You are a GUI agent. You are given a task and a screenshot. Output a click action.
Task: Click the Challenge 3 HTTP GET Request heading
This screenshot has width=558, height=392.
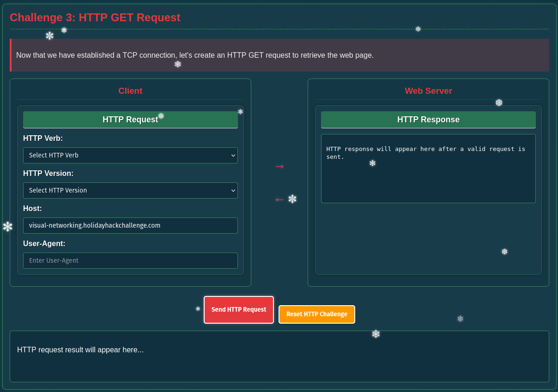pyautogui.click(x=94, y=18)
